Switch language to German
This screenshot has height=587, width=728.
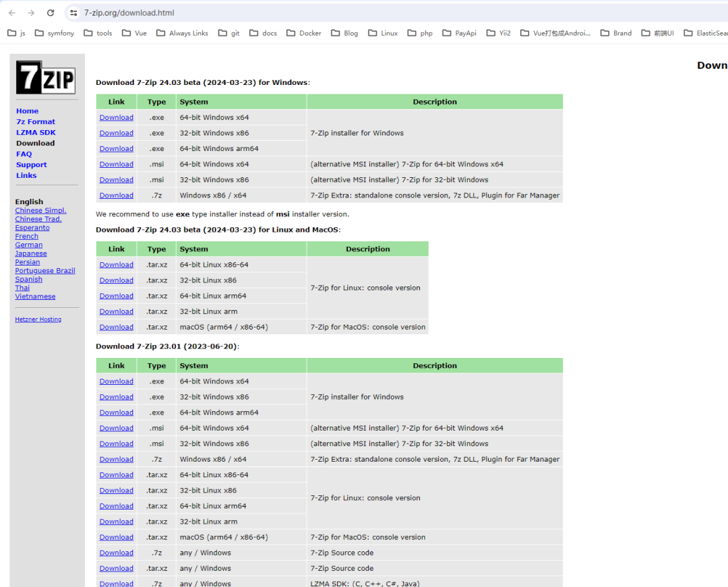tap(29, 245)
